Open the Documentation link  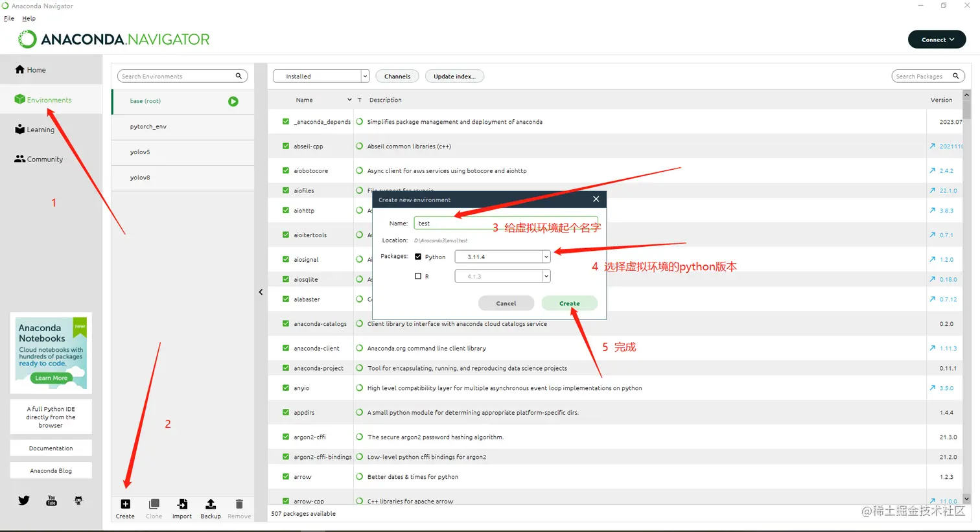pyautogui.click(x=51, y=448)
